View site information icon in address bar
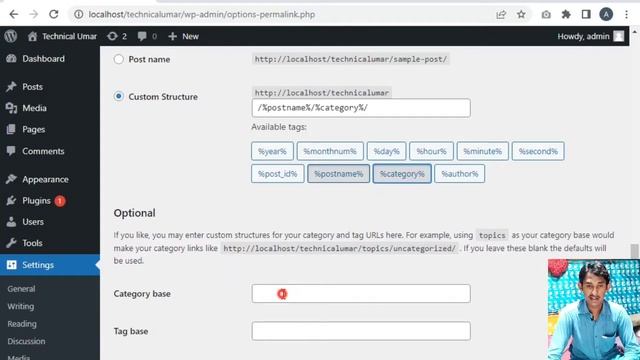Viewport: 640px width, 360px height. tap(78, 14)
